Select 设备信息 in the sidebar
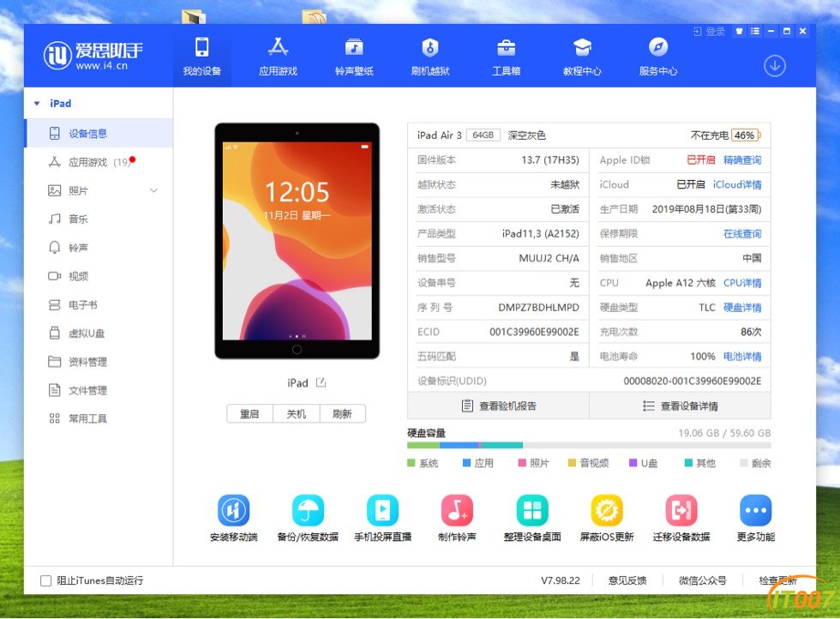840x619 pixels. (99, 134)
